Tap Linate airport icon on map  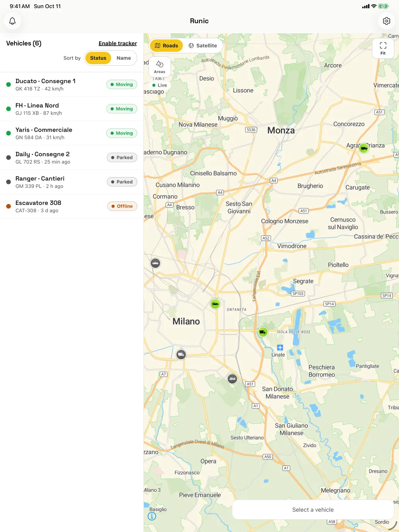pyautogui.click(x=280, y=348)
